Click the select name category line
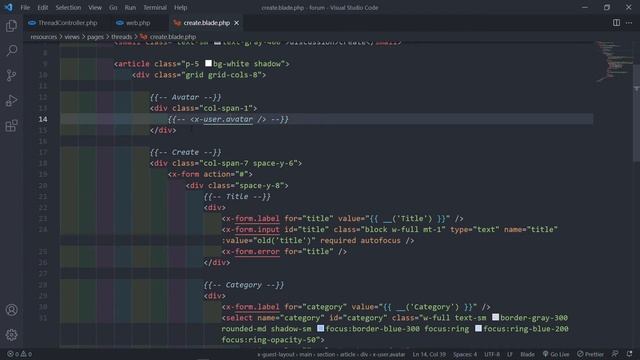 (x=395, y=318)
